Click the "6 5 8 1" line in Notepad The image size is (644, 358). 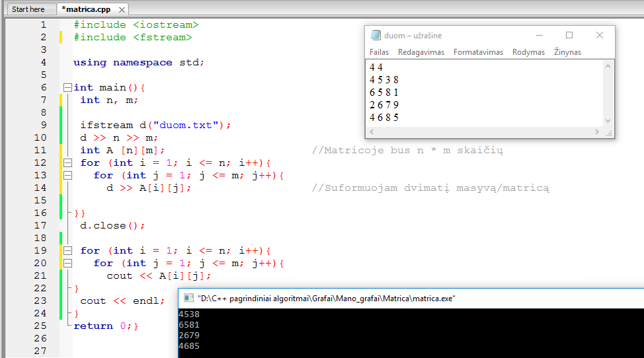383,92
